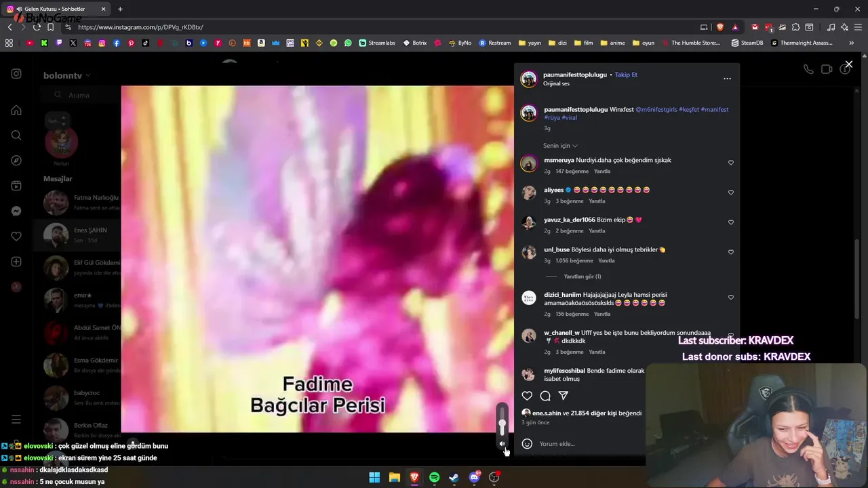The width and height of the screenshot is (868, 488).
Task: Mute the video using the speaker icon
Action: click(502, 444)
